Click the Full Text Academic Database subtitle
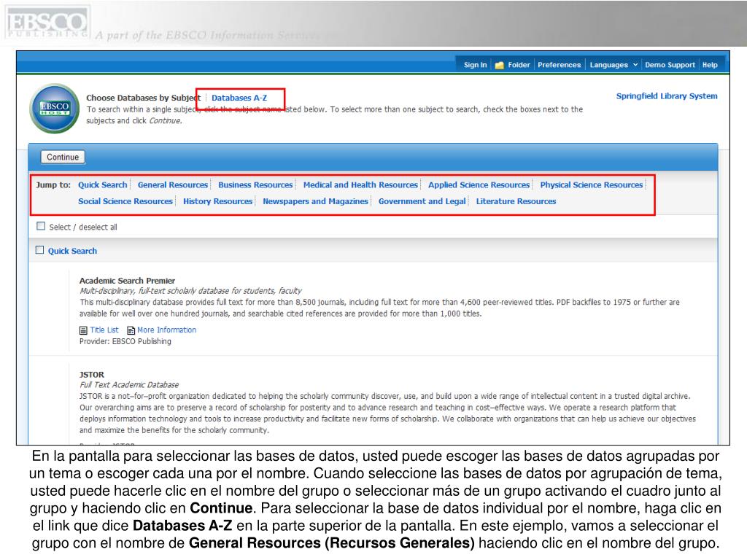 129,385
